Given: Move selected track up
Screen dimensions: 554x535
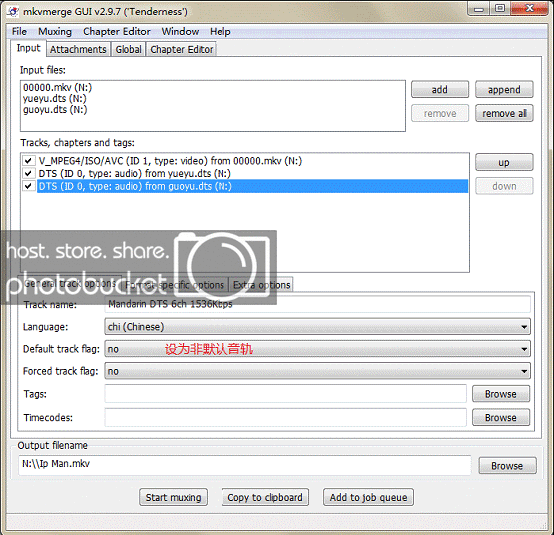Looking at the screenshot, I should [504, 162].
